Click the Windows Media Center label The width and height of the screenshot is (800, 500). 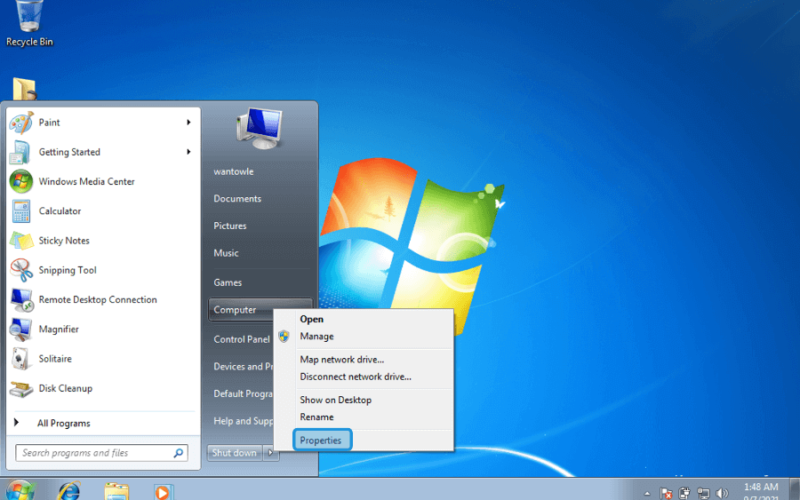point(87,181)
